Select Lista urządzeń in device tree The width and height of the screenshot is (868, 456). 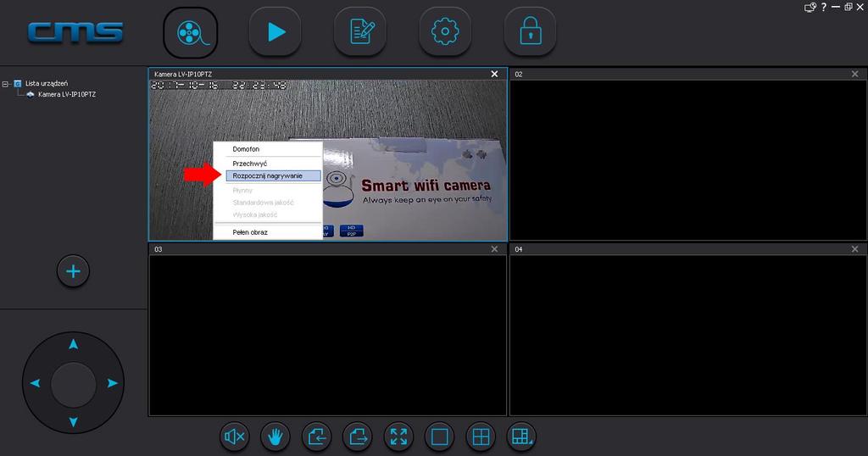click(x=47, y=84)
